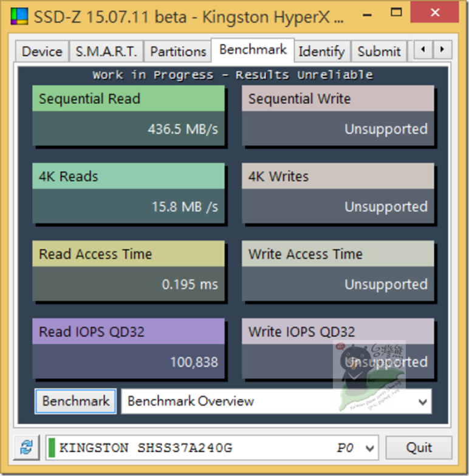Click the Sequential Write header
The width and height of the screenshot is (469, 476).
click(x=338, y=98)
